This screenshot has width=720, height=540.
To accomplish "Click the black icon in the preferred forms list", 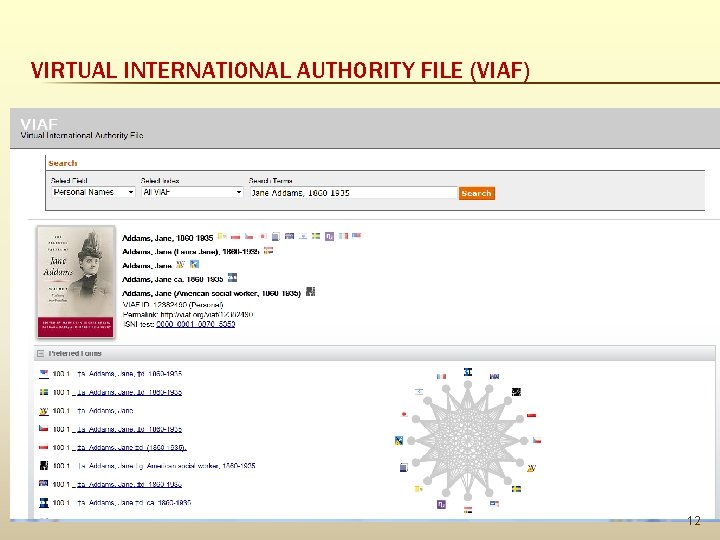I will tap(44, 466).
